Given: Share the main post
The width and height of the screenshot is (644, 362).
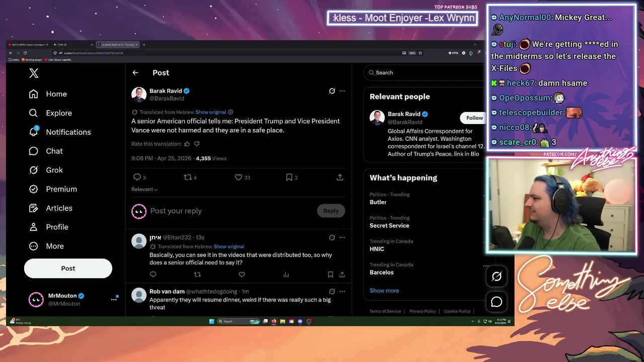Looking at the screenshot, I should pos(340,177).
